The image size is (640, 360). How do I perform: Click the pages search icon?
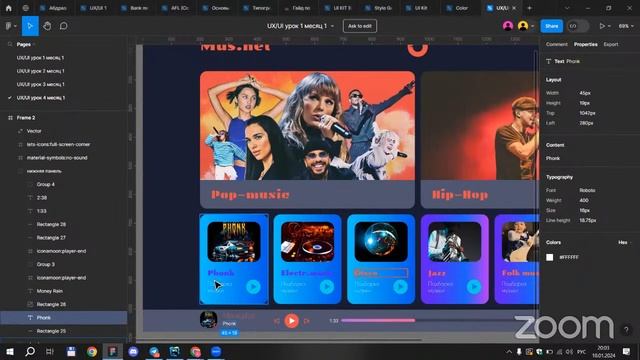click(10, 44)
